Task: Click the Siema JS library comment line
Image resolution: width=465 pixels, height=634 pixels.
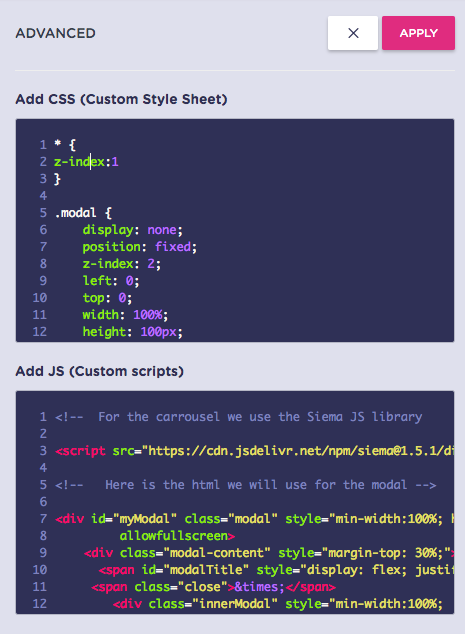Action: click(239, 416)
